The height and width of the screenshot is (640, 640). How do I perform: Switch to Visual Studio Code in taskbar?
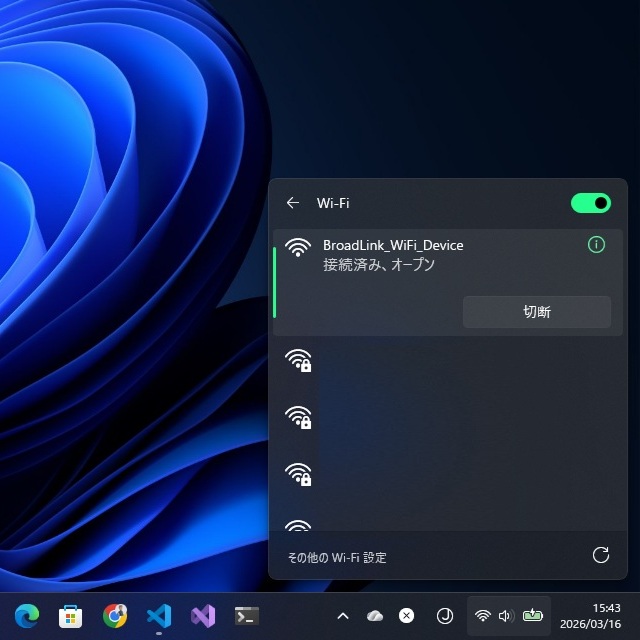159,616
